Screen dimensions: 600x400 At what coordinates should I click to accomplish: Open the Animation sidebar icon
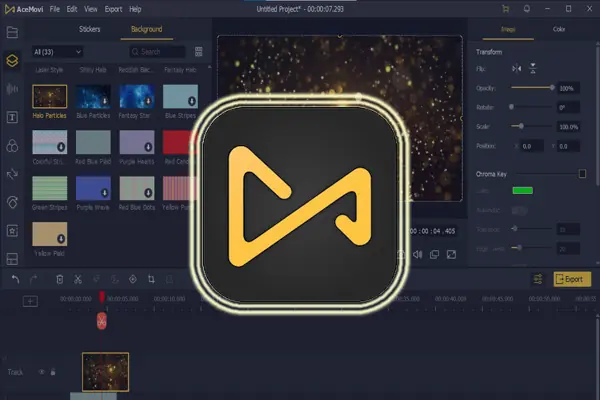tap(12, 202)
